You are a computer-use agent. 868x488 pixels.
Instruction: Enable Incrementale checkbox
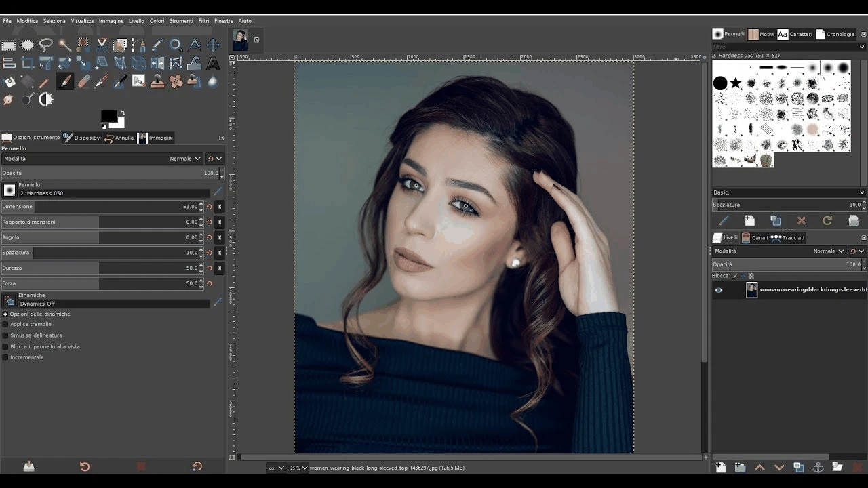click(5, 357)
